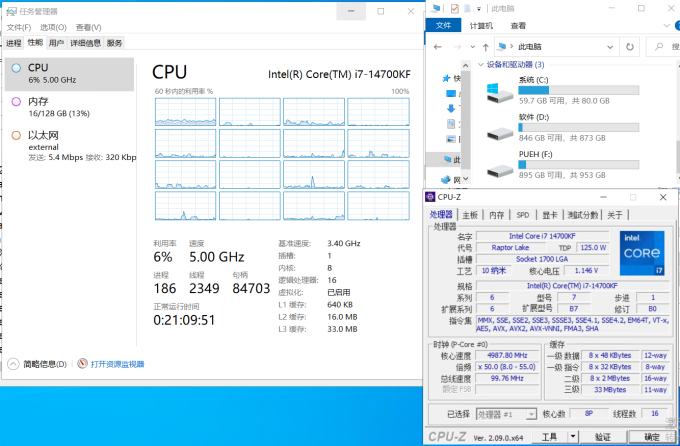Open the 查看 ribbon tab in File Explorer

(518, 26)
